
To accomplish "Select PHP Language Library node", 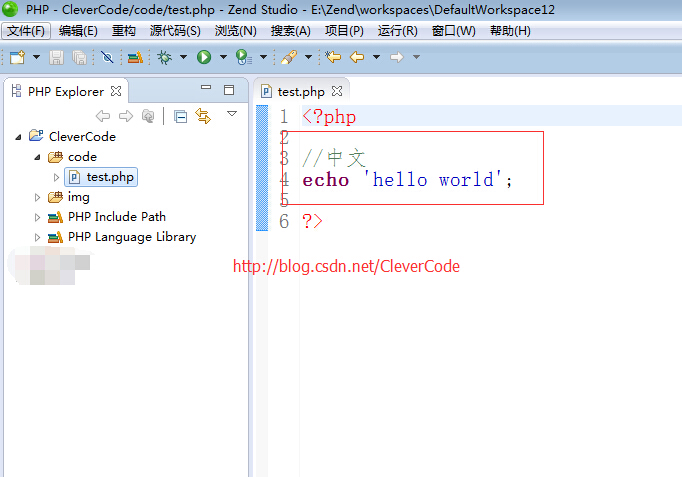I will click(x=132, y=237).
